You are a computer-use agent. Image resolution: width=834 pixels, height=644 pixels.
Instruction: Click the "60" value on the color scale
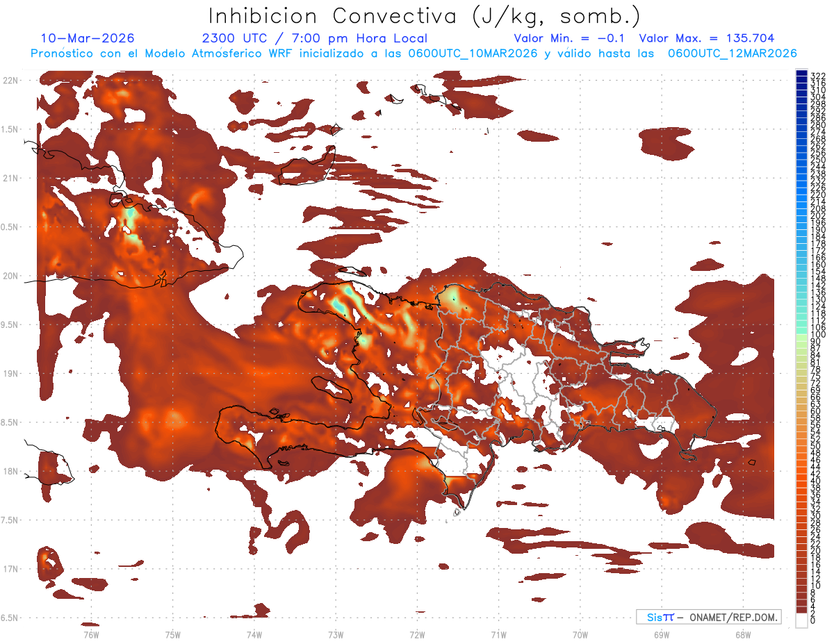point(816,411)
